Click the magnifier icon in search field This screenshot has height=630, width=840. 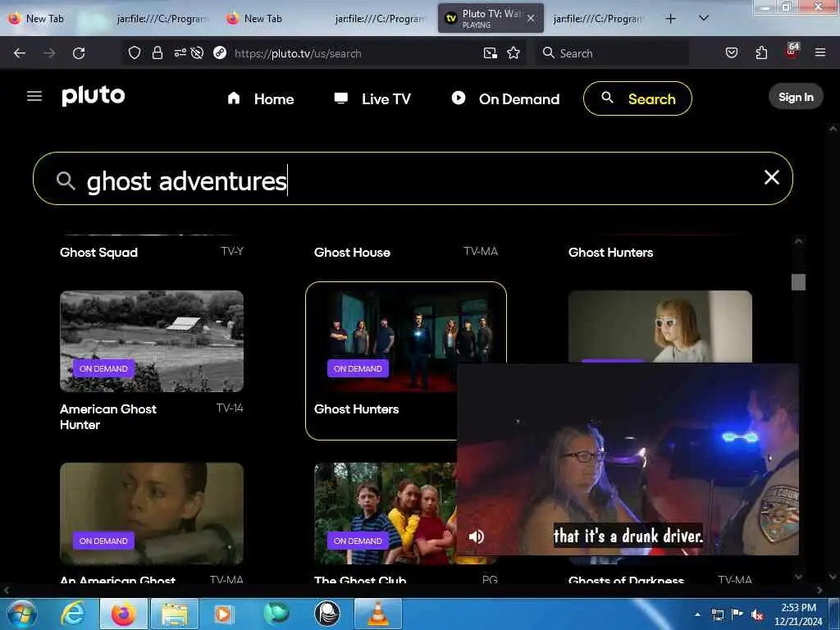(x=66, y=180)
